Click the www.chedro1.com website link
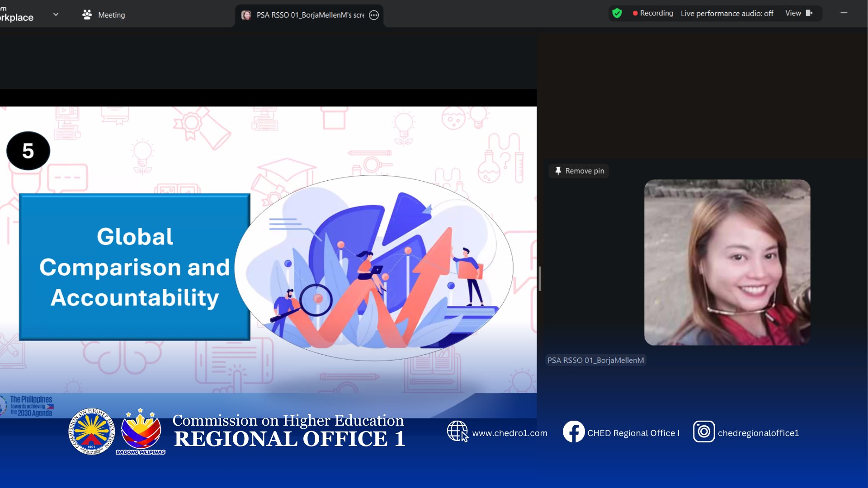The height and width of the screenshot is (488, 868). (x=509, y=433)
